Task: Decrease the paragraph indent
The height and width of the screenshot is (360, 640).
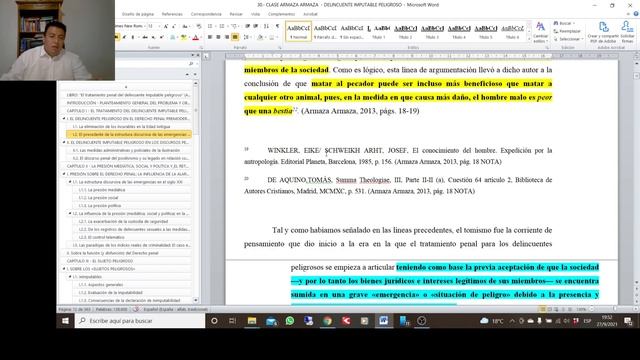Action: tap(247, 26)
